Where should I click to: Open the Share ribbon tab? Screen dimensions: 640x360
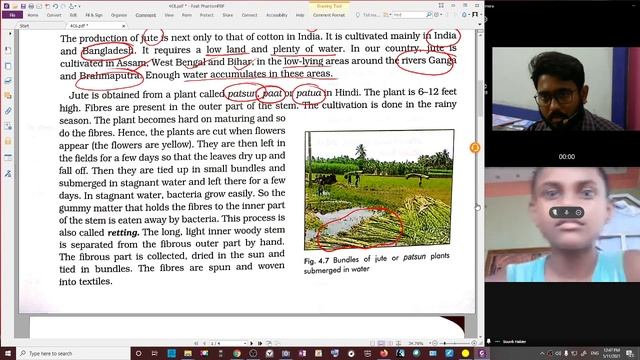[x=228, y=15]
